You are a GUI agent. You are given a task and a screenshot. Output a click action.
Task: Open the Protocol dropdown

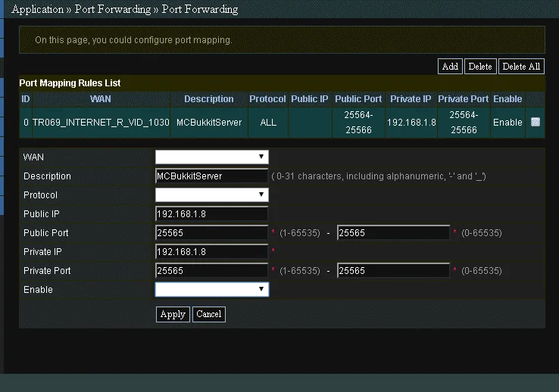click(x=212, y=194)
